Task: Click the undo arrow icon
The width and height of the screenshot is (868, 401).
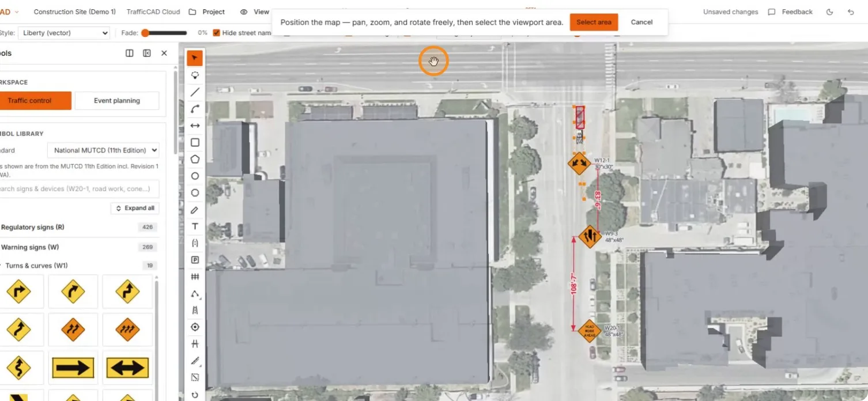Action: click(851, 12)
